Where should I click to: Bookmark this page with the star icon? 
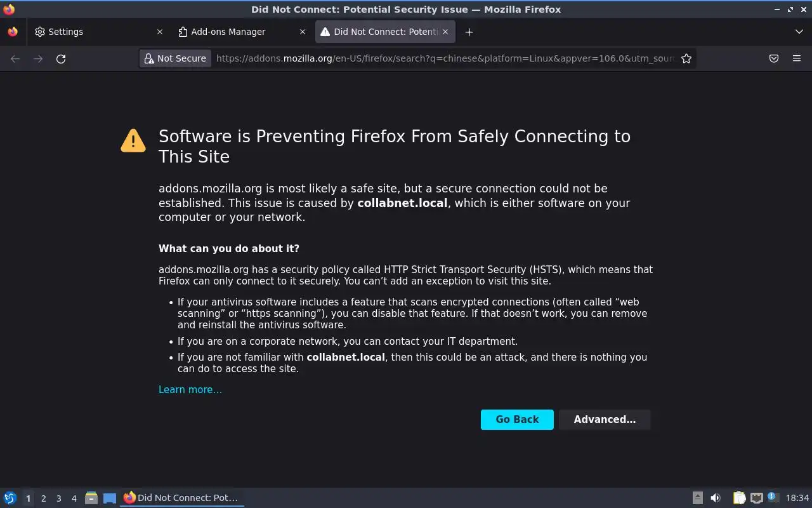click(686, 58)
